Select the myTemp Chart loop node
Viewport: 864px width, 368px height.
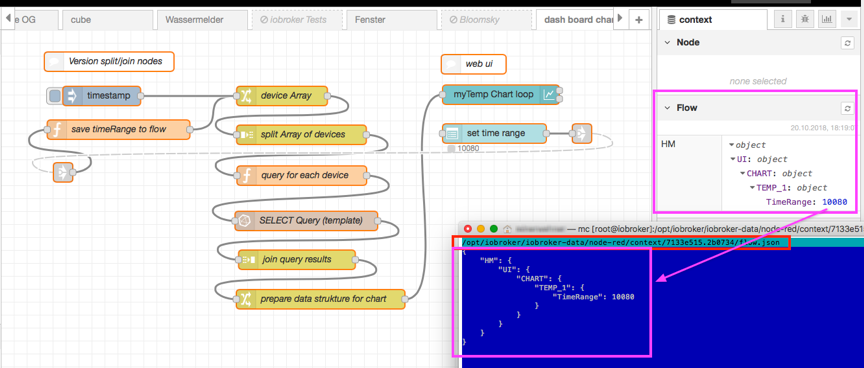pyautogui.click(x=501, y=95)
